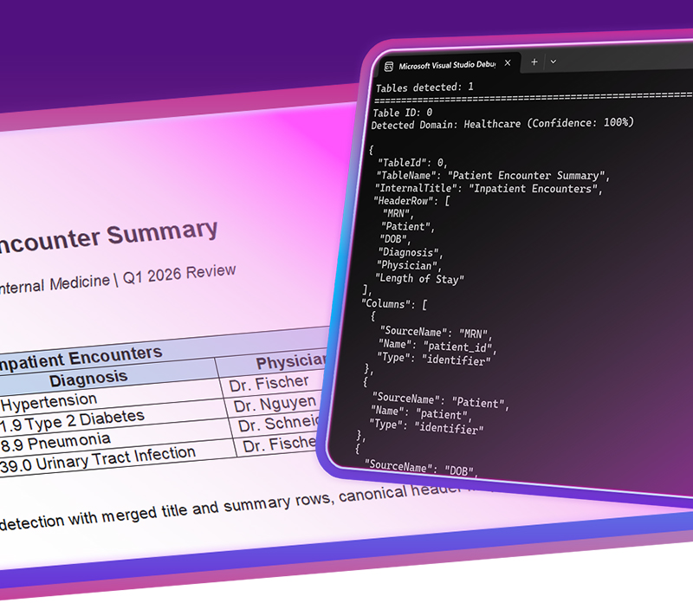Click the terminal icon on the Debug tab
Image resolution: width=693 pixels, height=616 pixels.
(x=389, y=66)
